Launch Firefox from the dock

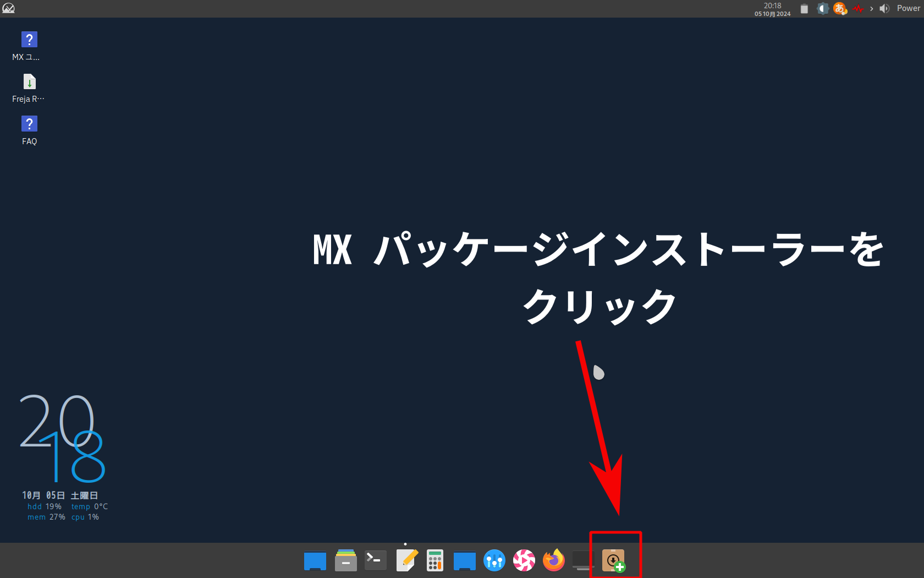554,560
